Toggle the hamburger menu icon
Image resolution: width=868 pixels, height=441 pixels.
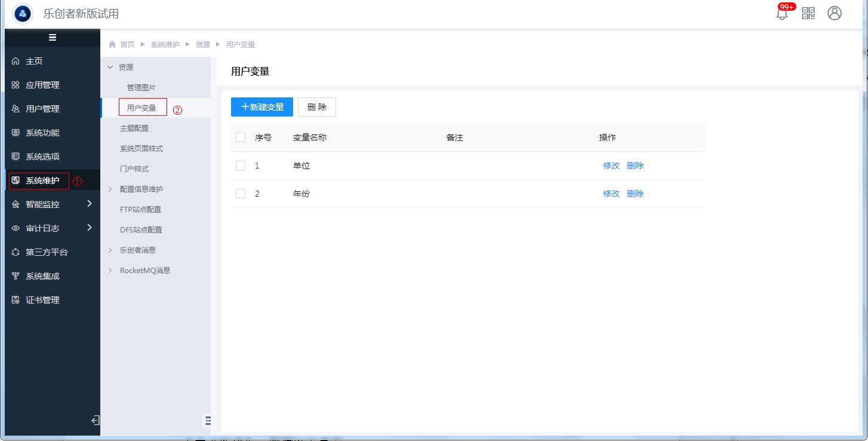(x=53, y=38)
